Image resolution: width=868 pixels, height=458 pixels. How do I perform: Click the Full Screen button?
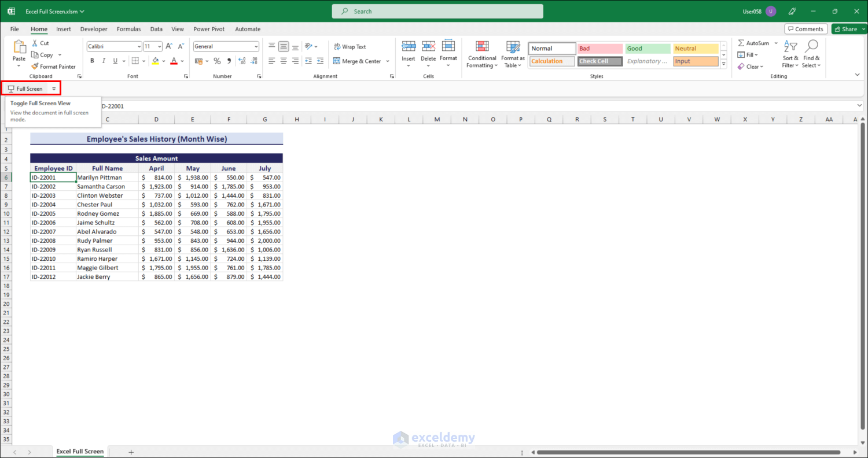[25, 89]
